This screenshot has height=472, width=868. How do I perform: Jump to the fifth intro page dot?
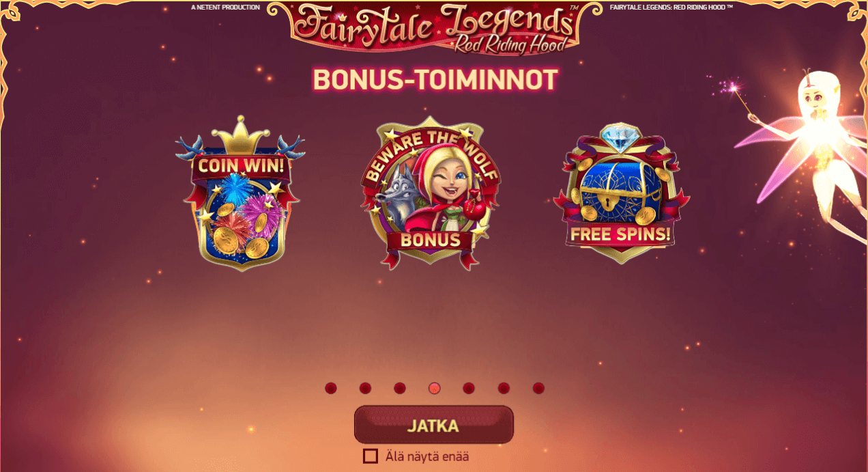[x=469, y=388]
